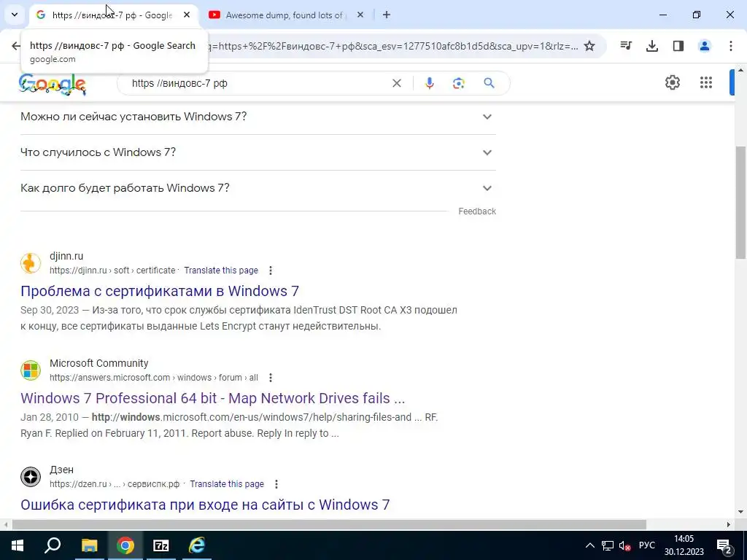Open more options for Дзен result

pyautogui.click(x=276, y=484)
